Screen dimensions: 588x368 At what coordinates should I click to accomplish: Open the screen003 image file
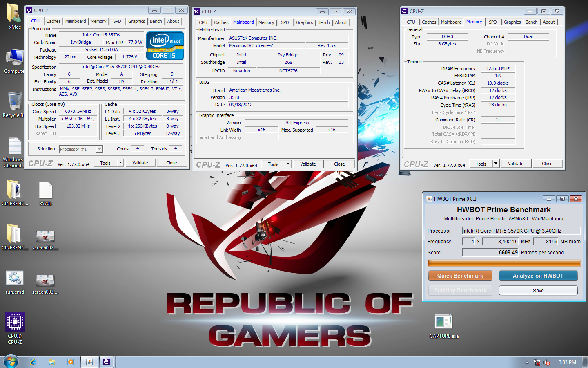(x=45, y=284)
